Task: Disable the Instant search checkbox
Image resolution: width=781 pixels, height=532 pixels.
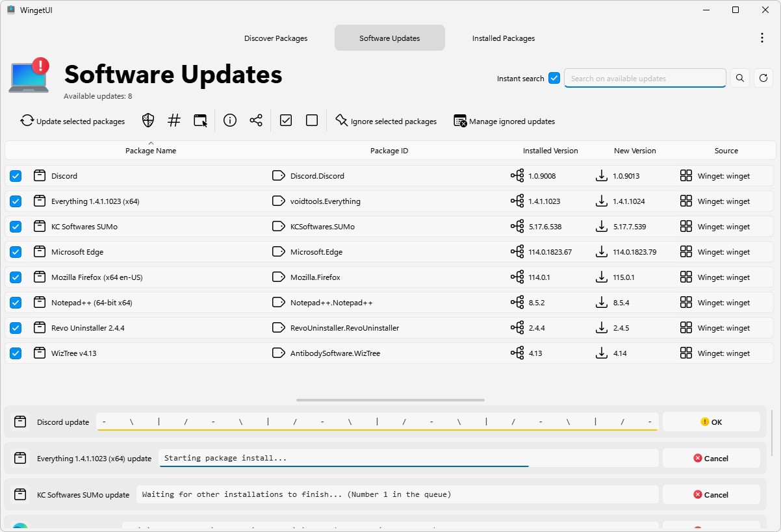Action: [554, 79]
